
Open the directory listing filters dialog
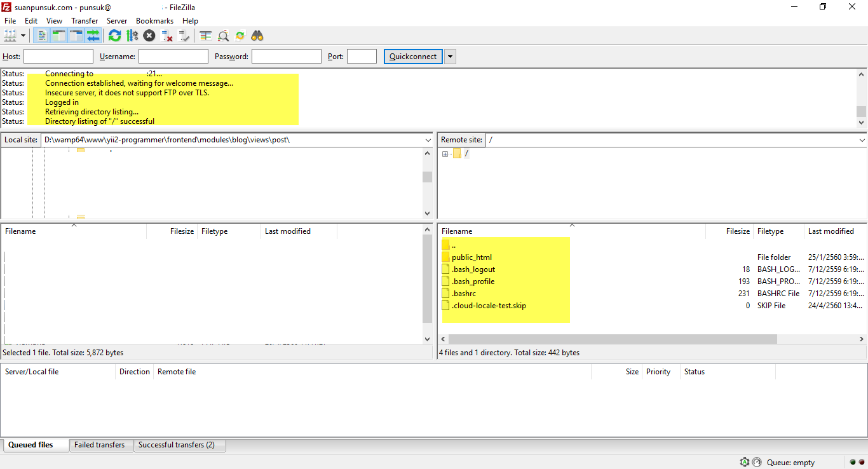tap(206, 36)
